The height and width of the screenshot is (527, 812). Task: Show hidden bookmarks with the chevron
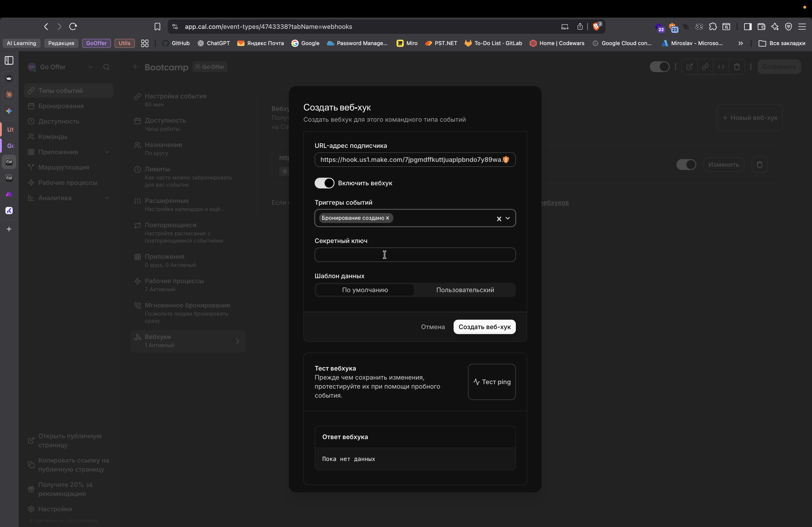coord(740,43)
